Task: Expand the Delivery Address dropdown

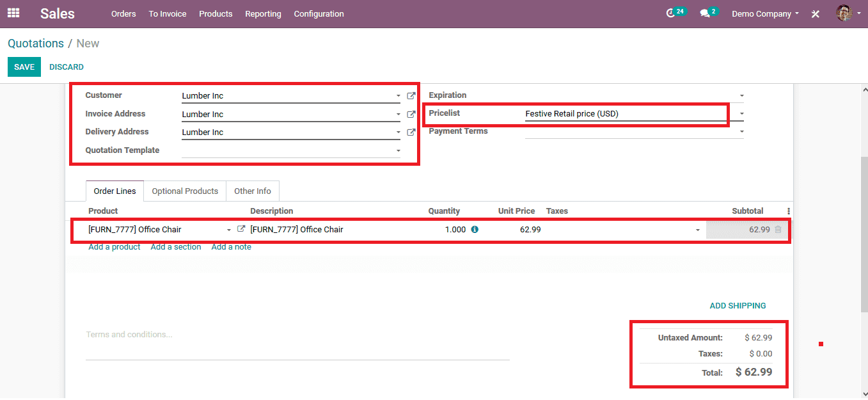Action: 398,132
